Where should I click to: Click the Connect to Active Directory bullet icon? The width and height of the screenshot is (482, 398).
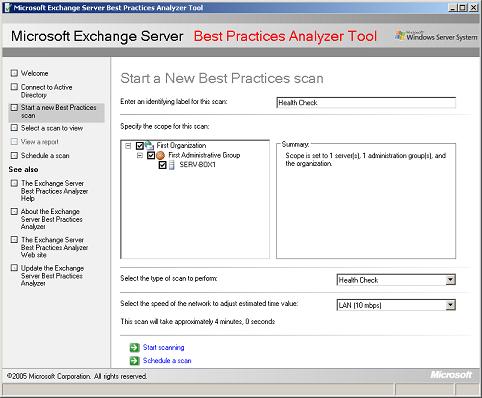tap(14, 87)
